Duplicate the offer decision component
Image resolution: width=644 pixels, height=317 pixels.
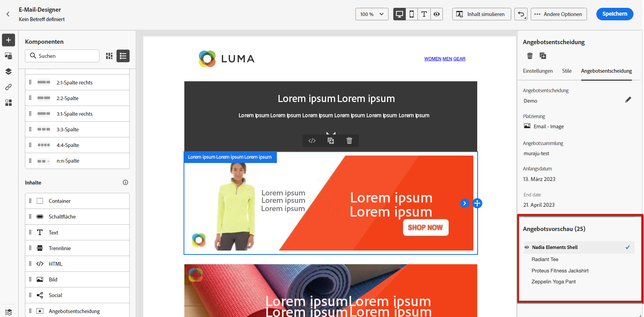pos(543,56)
